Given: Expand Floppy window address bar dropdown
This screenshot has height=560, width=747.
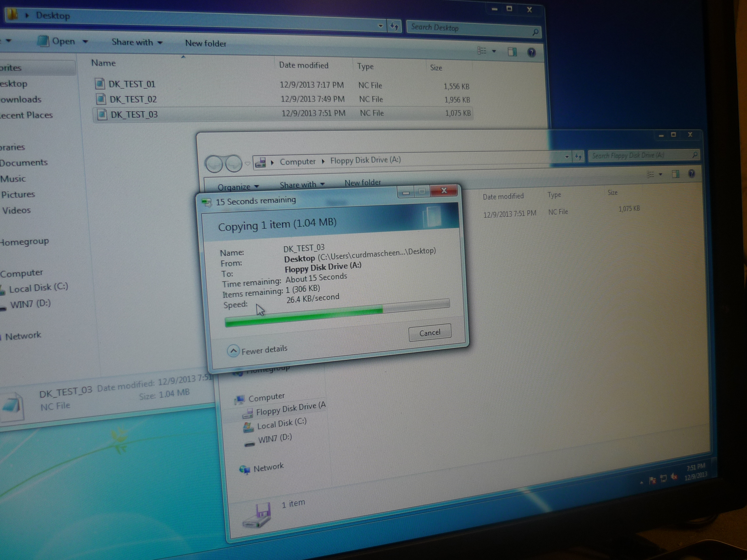Looking at the screenshot, I should tap(567, 157).
